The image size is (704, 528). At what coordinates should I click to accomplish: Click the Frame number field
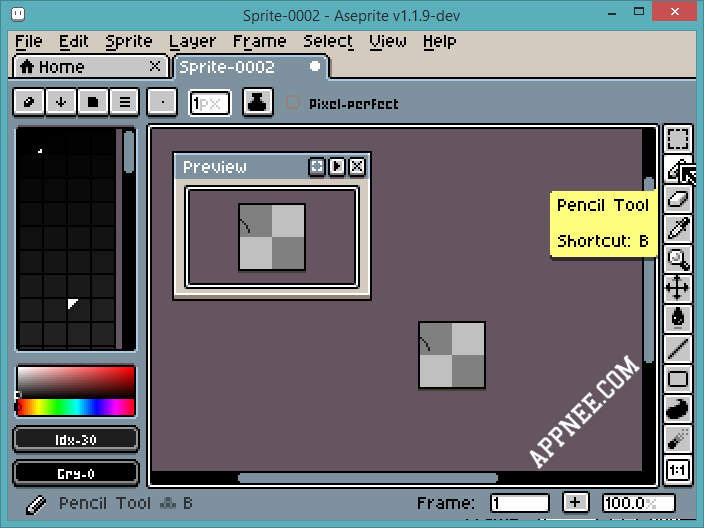pos(519,503)
